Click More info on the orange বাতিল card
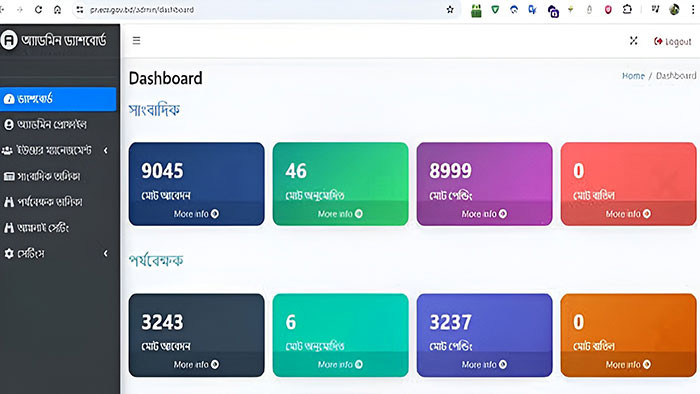 point(628,365)
